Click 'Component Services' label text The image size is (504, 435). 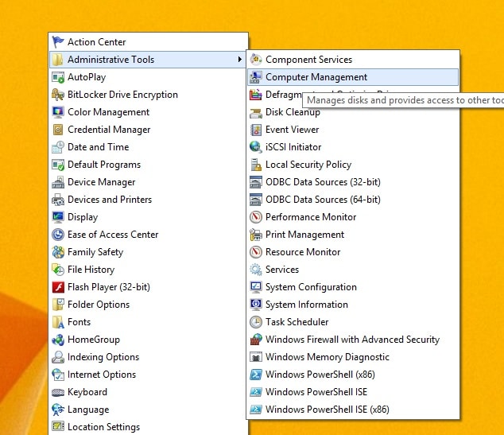pyautogui.click(x=309, y=60)
